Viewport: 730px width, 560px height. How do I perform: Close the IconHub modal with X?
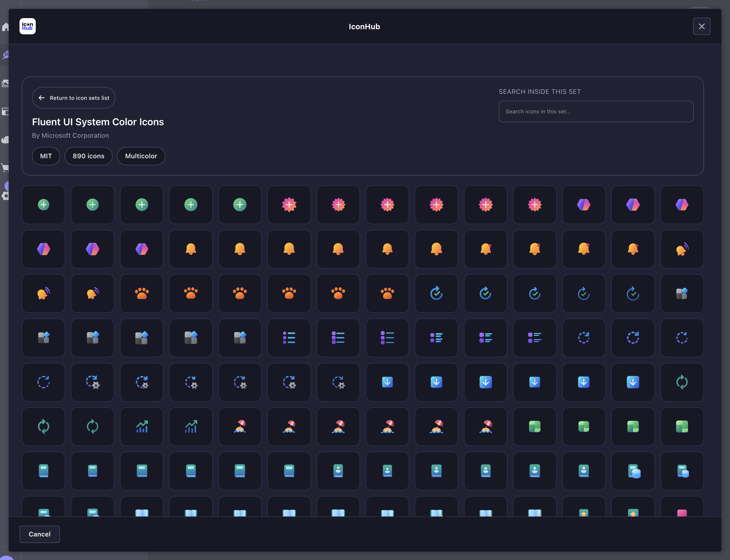pyautogui.click(x=702, y=26)
